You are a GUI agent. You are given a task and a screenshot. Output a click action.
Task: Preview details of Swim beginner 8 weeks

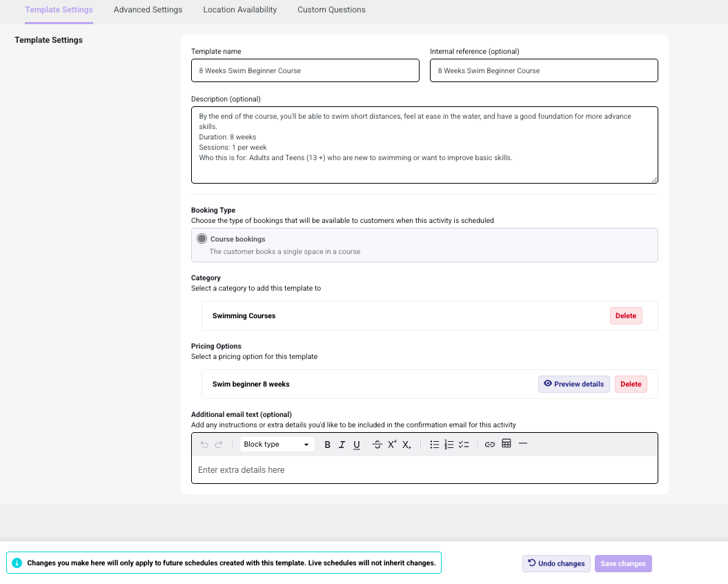point(574,385)
